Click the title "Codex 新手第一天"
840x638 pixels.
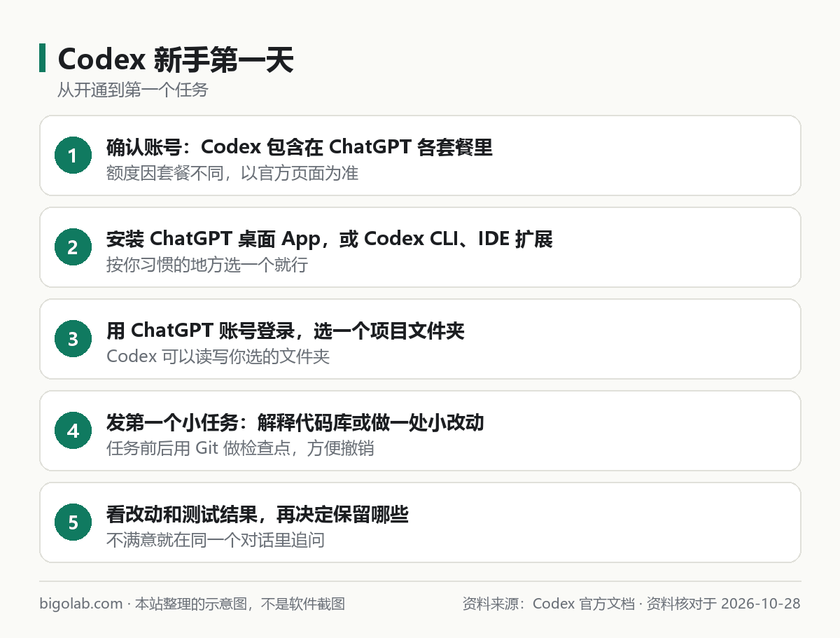(x=176, y=60)
